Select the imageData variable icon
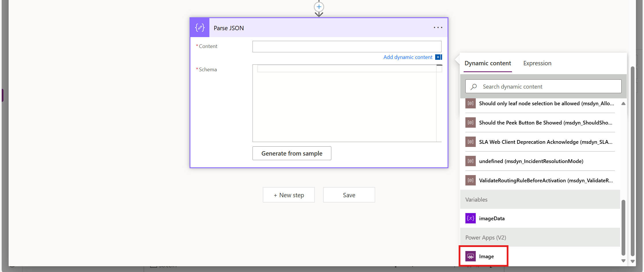Image resolution: width=644 pixels, height=272 pixels. click(x=470, y=219)
